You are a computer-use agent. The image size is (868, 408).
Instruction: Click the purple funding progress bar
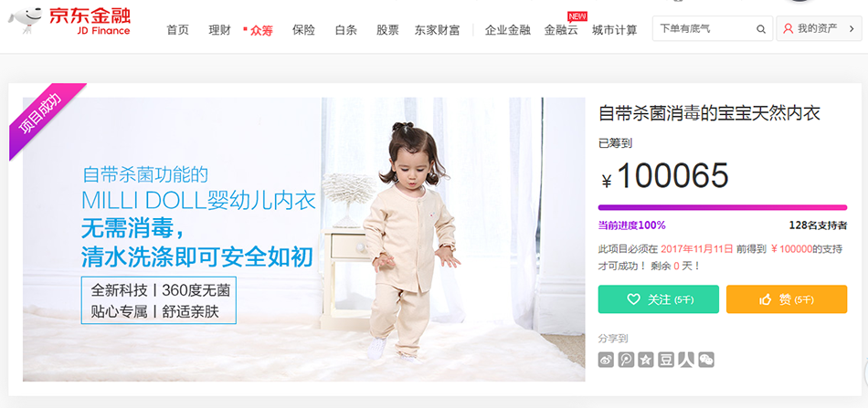(723, 207)
